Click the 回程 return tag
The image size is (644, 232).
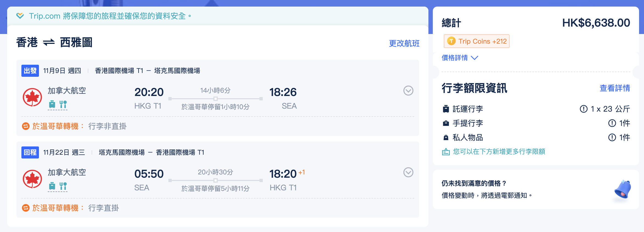click(30, 152)
